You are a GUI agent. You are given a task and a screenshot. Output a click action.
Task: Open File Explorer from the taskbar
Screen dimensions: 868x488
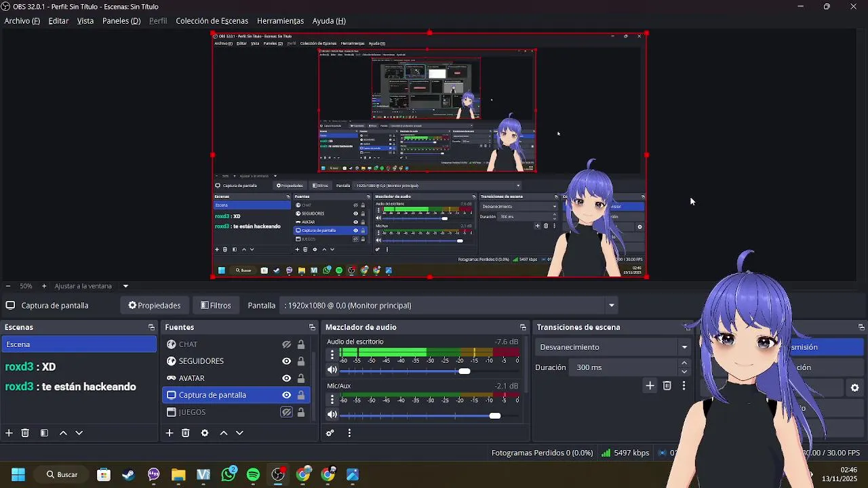pyautogui.click(x=178, y=474)
